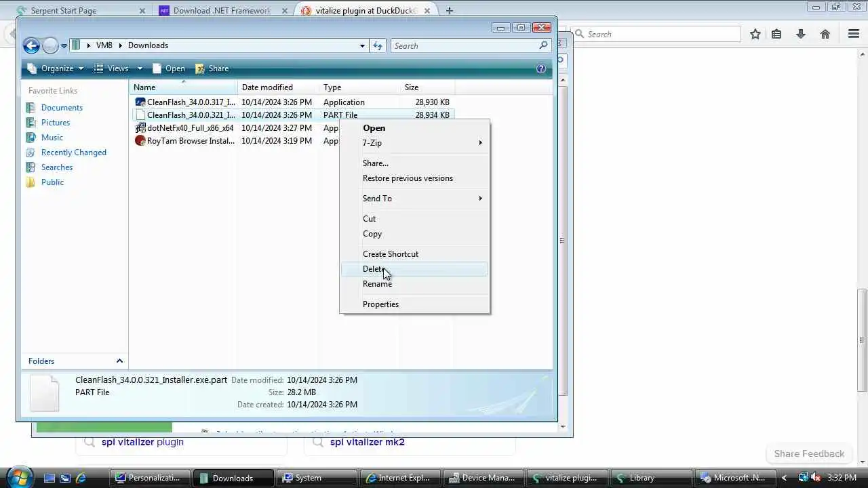Viewport: 868px width, 488px height.
Task: Sort files by Name column
Action: (183, 87)
